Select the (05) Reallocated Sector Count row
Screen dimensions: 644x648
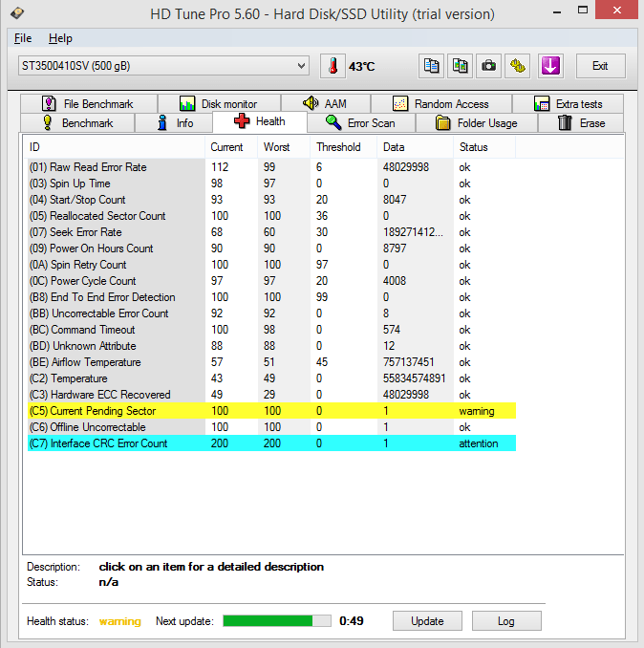coord(271,216)
